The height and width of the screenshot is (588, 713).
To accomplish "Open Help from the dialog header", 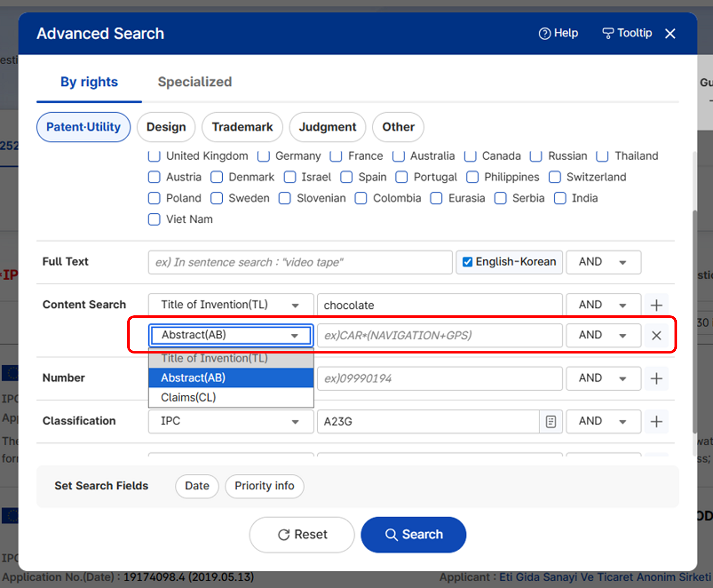I will 559,33.
